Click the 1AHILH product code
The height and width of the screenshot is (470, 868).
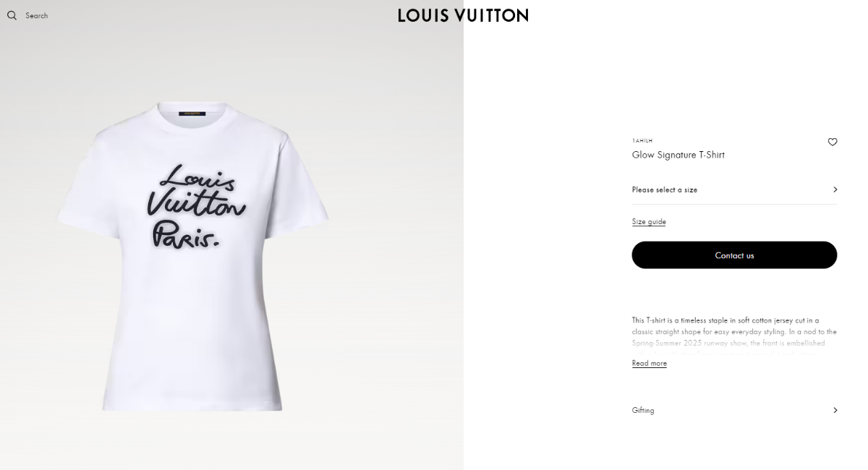tap(642, 141)
